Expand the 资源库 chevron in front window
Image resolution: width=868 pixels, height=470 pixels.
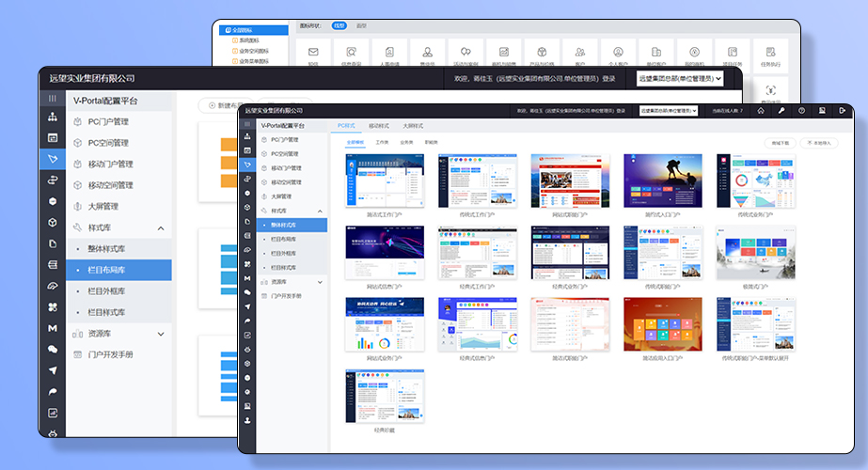point(320,282)
